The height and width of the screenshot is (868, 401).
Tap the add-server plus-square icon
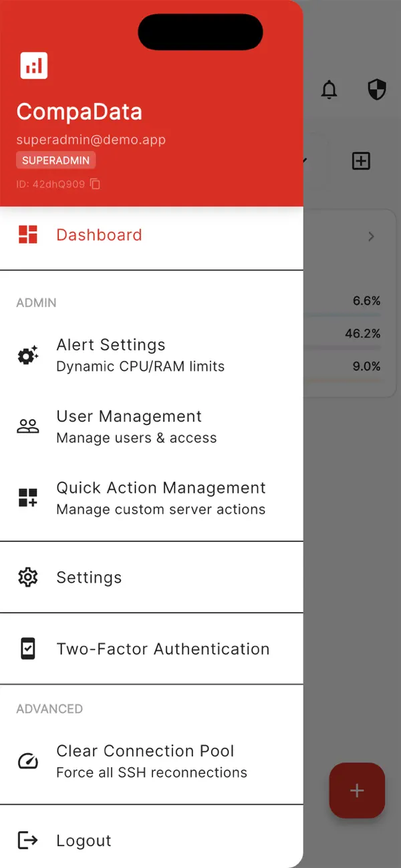click(361, 160)
